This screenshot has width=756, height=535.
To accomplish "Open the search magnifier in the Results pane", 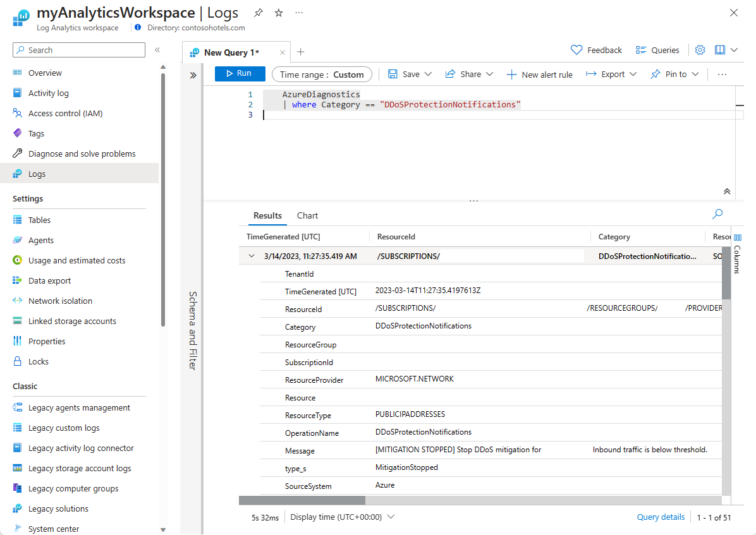I will coord(717,214).
